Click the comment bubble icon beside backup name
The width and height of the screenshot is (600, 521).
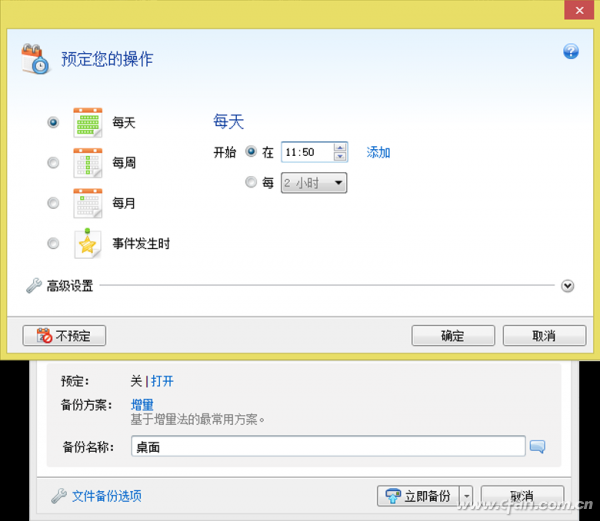coord(537,446)
